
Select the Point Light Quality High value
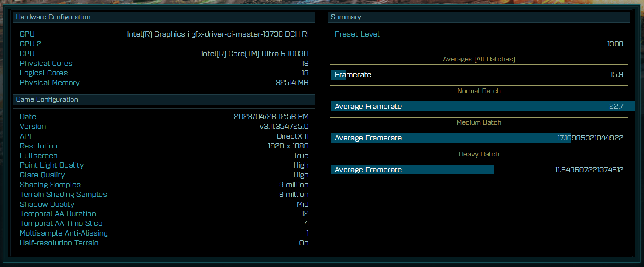pyautogui.click(x=301, y=165)
